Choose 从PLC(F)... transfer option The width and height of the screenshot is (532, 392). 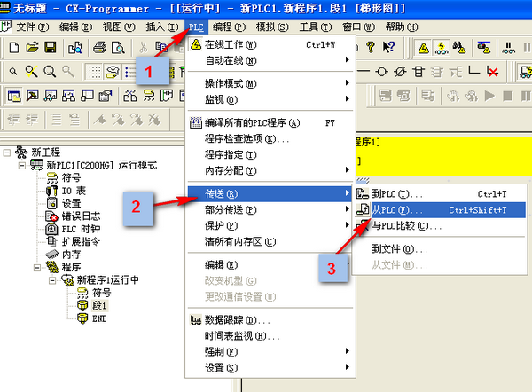[440, 210]
